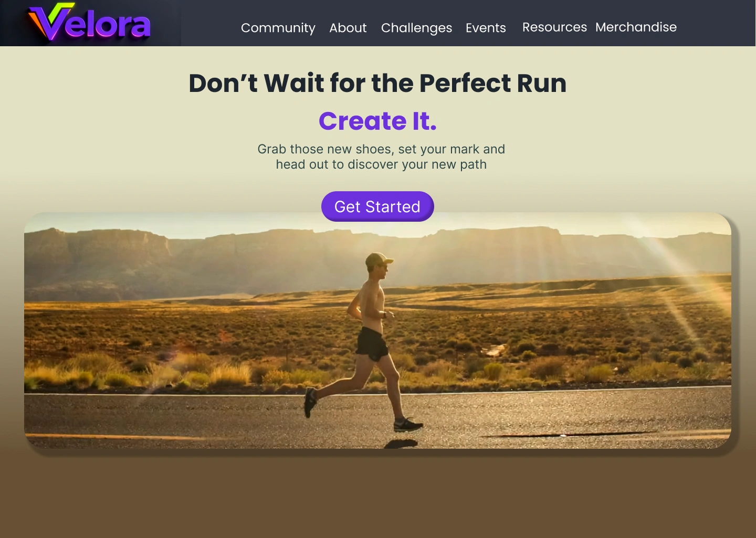The height and width of the screenshot is (538, 756).
Task: Open the Community nav link
Action: tap(278, 28)
